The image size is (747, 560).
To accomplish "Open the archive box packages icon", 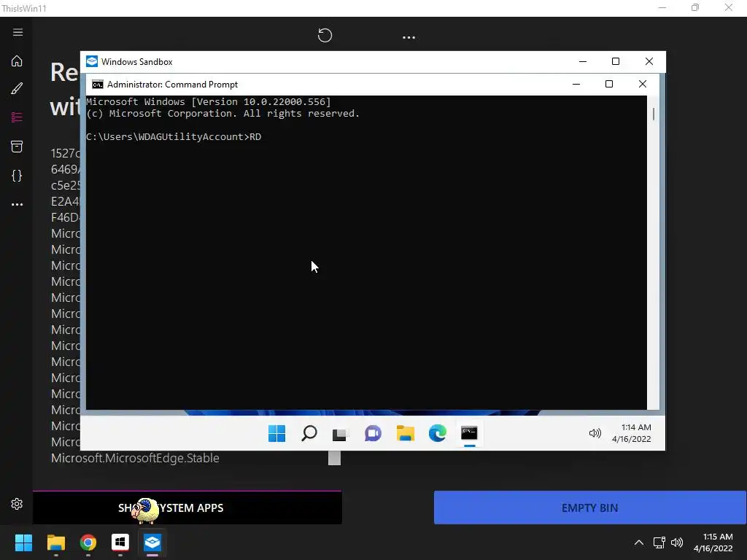I will coord(17,146).
